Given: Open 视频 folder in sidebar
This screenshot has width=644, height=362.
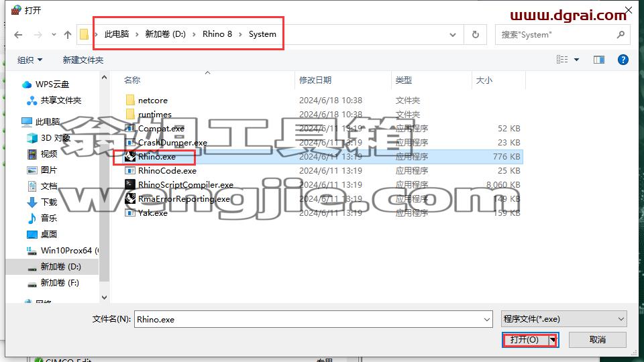Looking at the screenshot, I should click(42, 154).
